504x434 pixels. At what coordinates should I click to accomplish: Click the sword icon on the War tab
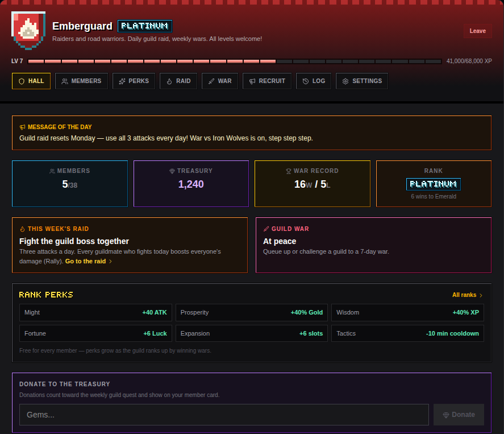tap(211, 81)
